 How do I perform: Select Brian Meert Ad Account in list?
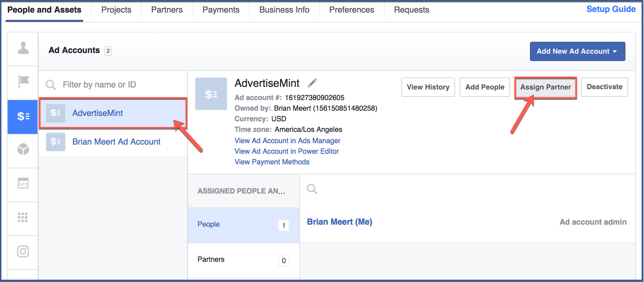coord(116,142)
